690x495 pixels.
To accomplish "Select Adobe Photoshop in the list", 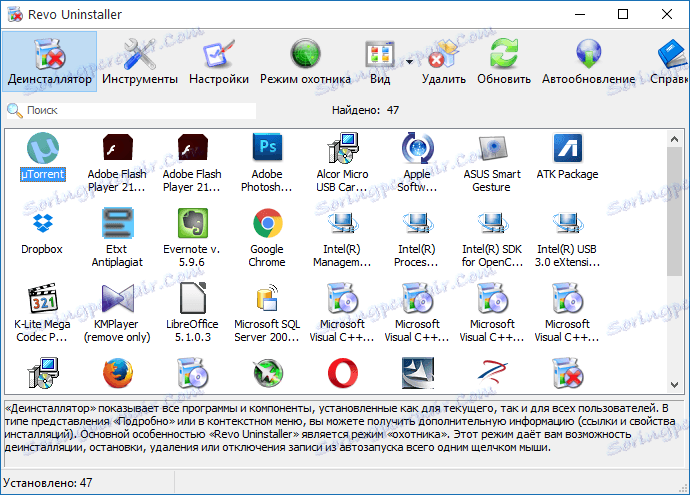I will (x=267, y=163).
